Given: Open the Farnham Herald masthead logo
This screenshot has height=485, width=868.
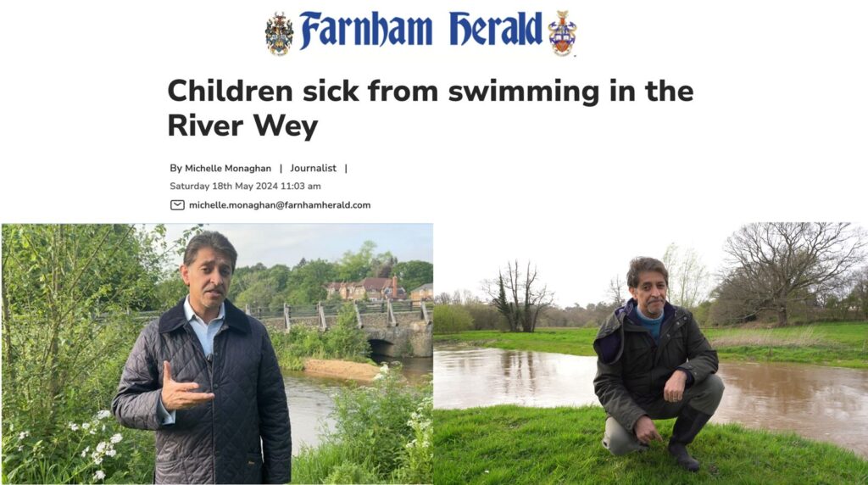Looking at the screenshot, I should click(420, 33).
